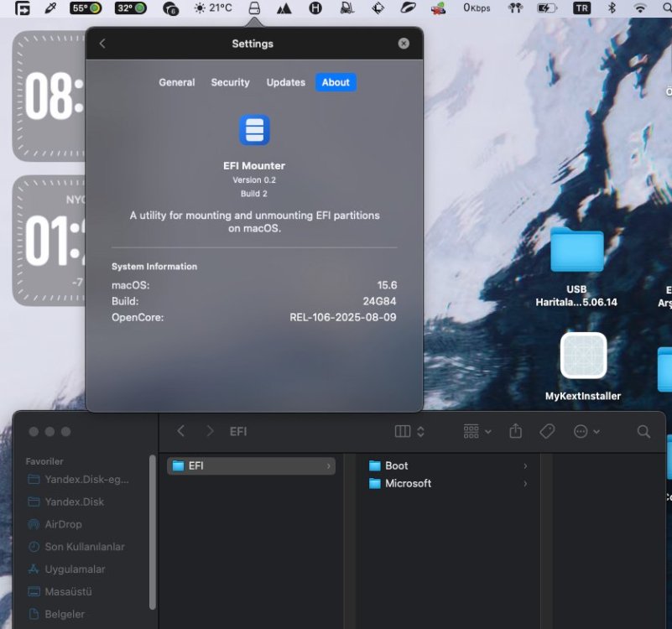Expand the Microsoft folder chevron
The height and width of the screenshot is (629, 672).
point(525,483)
